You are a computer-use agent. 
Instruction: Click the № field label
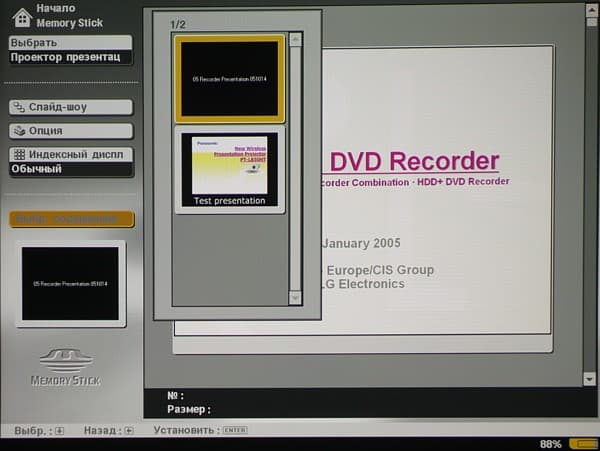click(175, 396)
